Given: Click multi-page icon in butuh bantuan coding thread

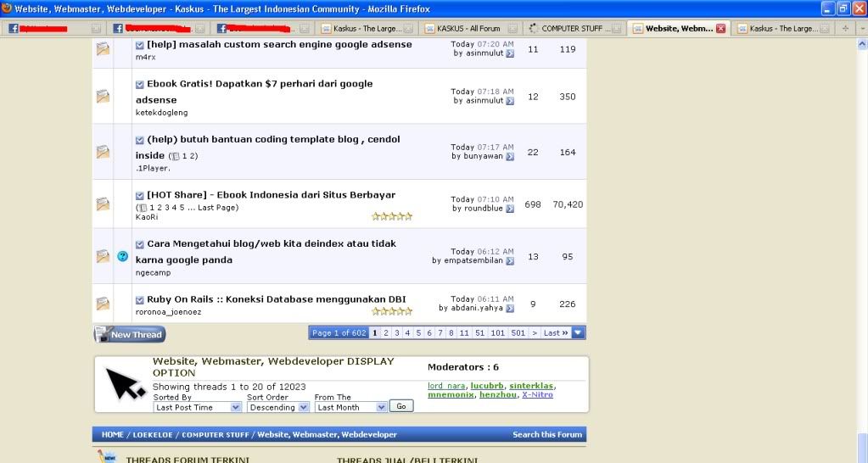Looking at the screenshot, I should 175,157.
